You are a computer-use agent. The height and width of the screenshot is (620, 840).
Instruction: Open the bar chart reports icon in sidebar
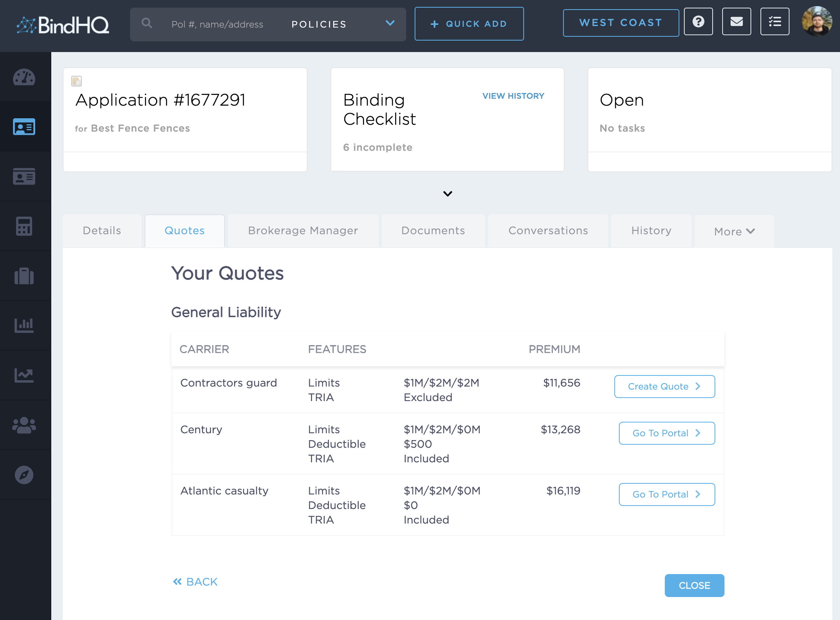click(x=24, y=326)
